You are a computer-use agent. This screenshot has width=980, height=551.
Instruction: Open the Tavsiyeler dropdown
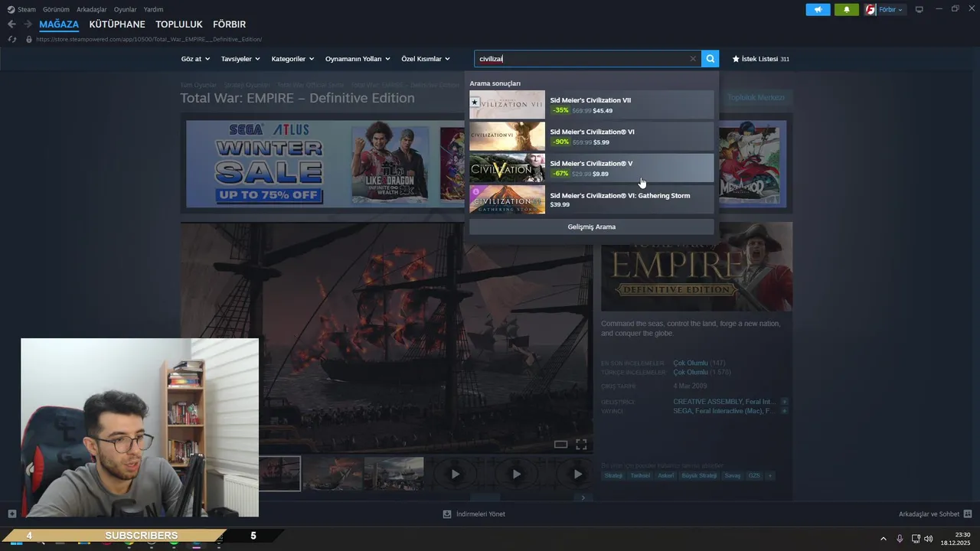click(x=240, y=59)
